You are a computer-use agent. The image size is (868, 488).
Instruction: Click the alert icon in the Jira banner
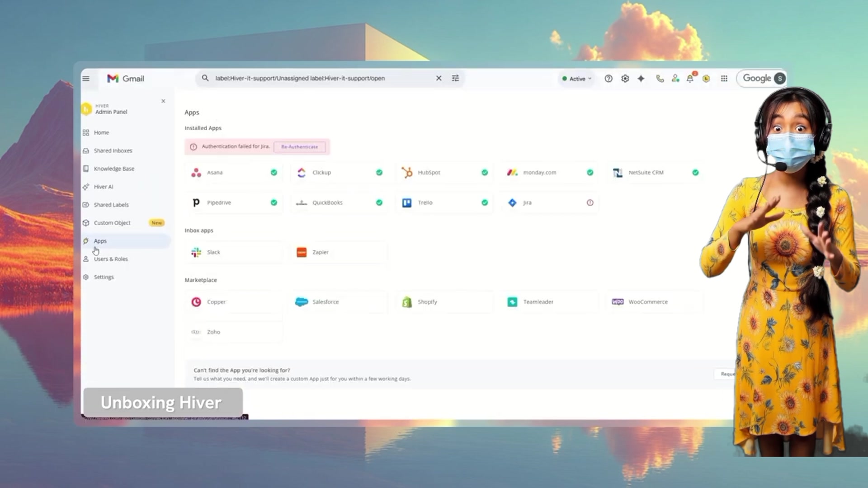[x=193, y=147]
